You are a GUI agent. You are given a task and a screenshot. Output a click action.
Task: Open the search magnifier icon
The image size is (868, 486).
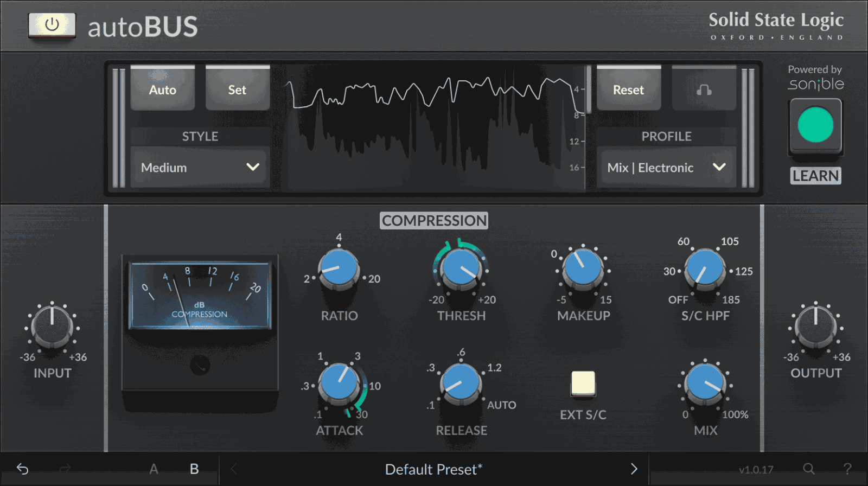(809, 469)
